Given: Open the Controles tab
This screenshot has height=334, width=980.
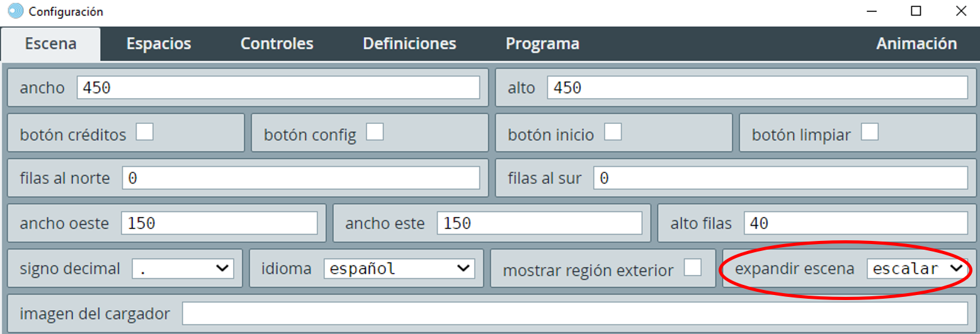Looking at the screenshot, I should (x=277, y=44).
